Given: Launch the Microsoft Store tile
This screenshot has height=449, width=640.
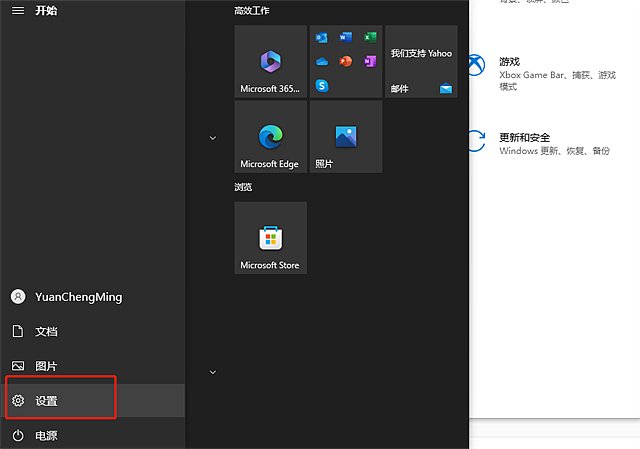Looking at the screenshot, I should [x=271, y=238].
